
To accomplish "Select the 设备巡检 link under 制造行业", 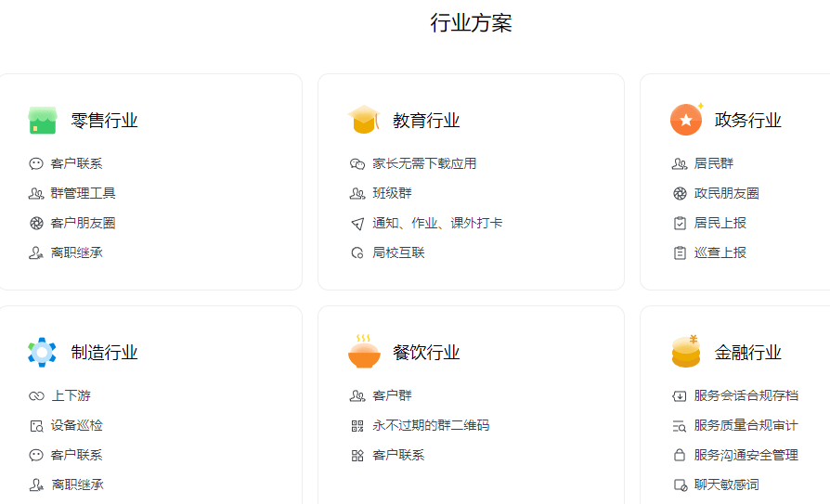I will pos(77,425).
